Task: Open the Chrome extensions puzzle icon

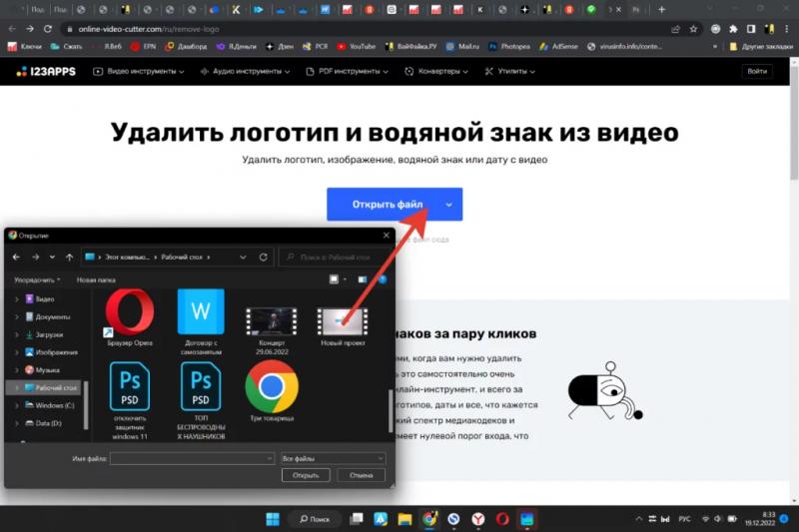Action: [733, 29]
